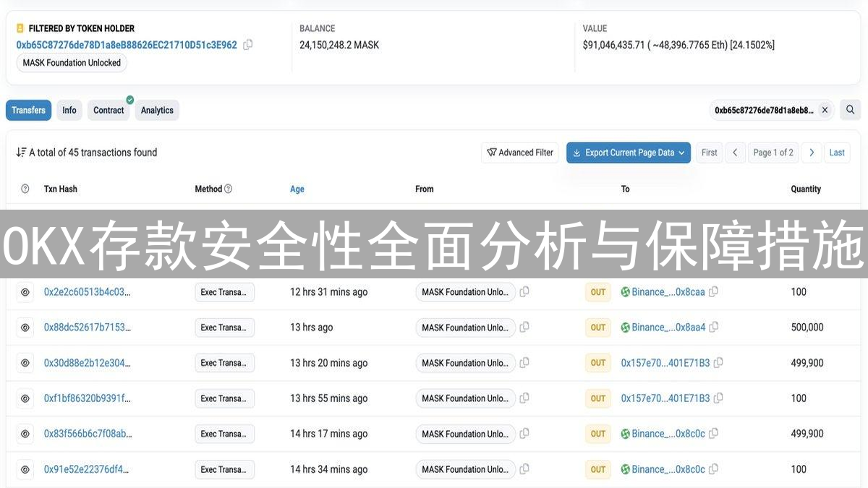Copy From address in 13 hrs 55 mins row
868x488 pixels.
524,398
